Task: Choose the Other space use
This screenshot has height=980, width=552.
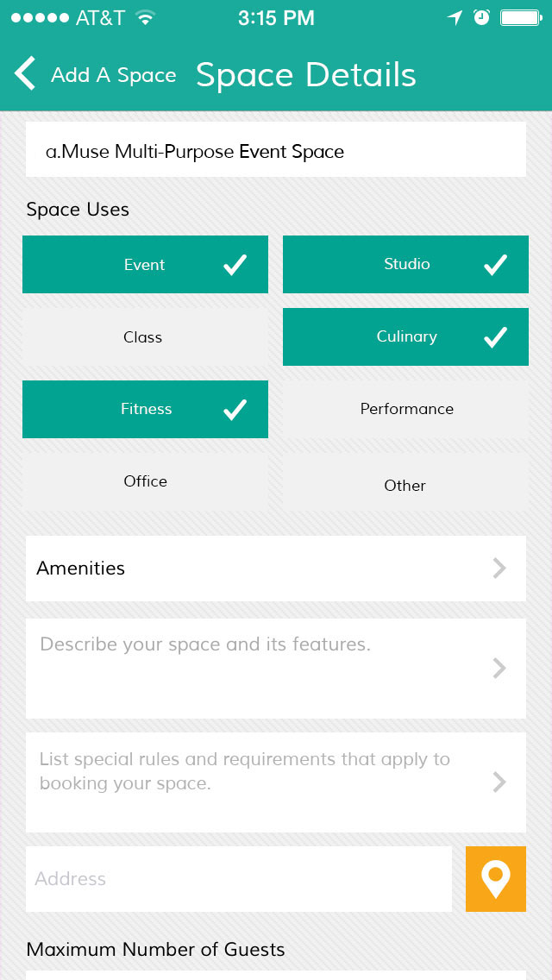Action: tap(405, 485)
